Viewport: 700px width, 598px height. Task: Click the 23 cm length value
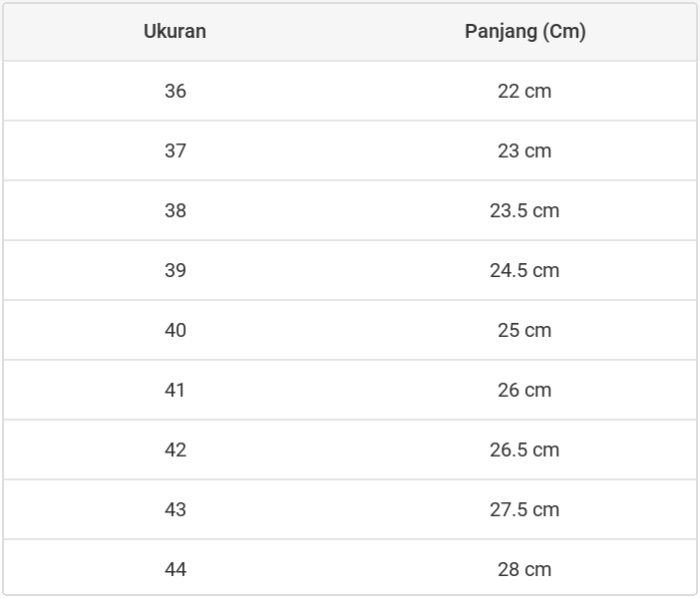[525, 150]
